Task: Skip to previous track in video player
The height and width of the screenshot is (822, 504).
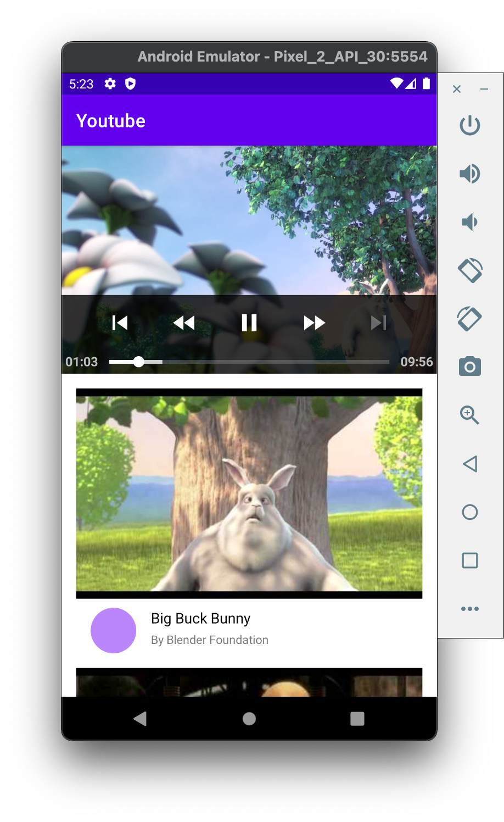Action: 120,323
